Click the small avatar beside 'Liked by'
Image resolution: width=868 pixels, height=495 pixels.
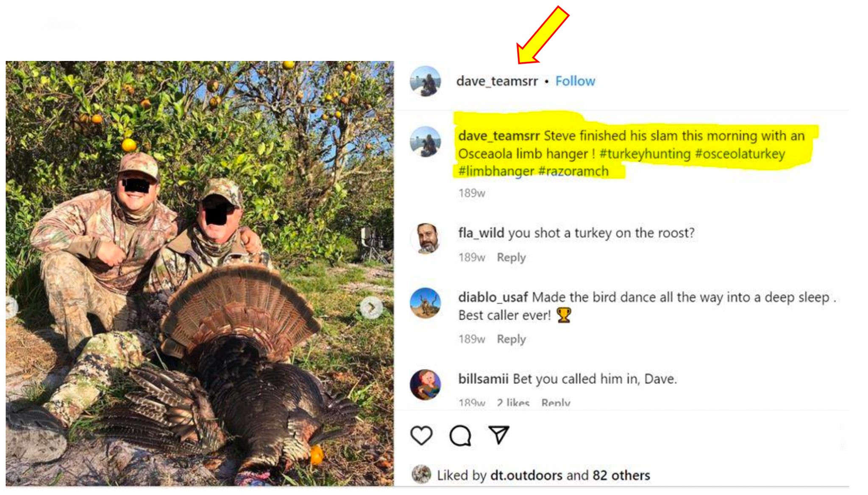[421, 474]
